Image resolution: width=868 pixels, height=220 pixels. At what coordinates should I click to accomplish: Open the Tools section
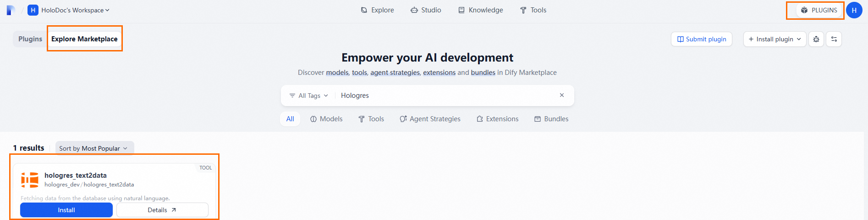(533, 10)
